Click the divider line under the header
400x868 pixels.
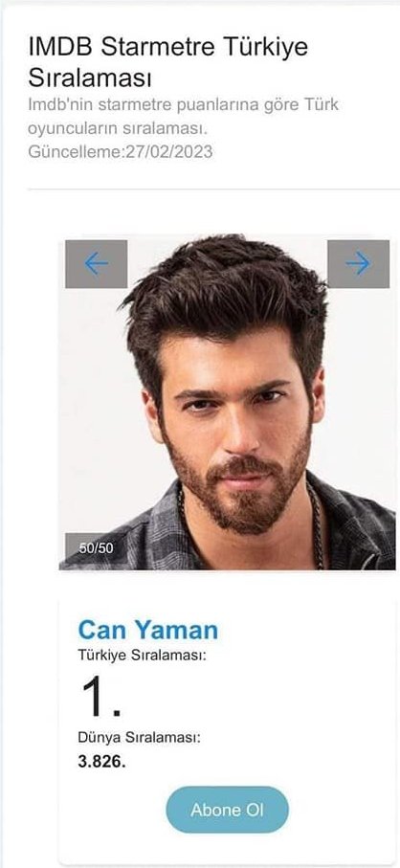click(213, 189)
